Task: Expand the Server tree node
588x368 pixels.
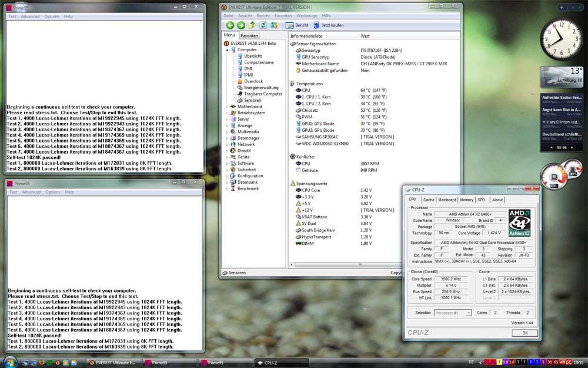Action: coord(227,120)
